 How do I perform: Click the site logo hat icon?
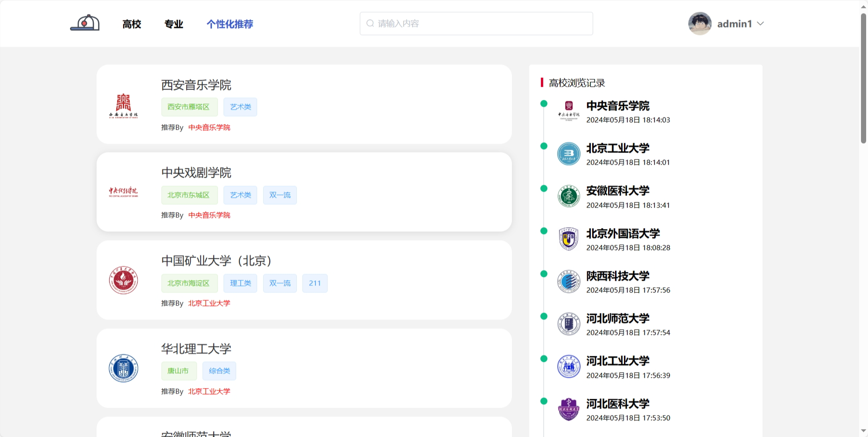[x=85, y=23]
